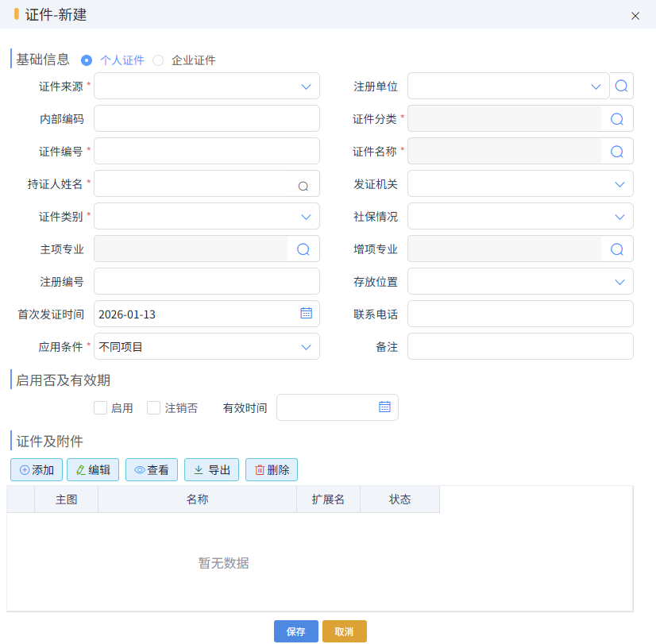Search for 持证人姓名 via the magnifier icon
The width and height of the screenshot is (656, 644).
click(303, 183)
